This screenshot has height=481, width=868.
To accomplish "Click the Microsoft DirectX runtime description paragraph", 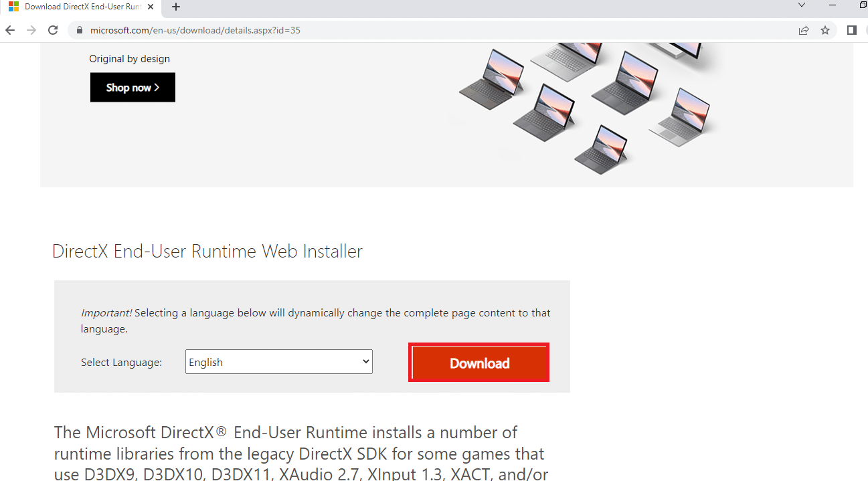I will coord(301,454).
